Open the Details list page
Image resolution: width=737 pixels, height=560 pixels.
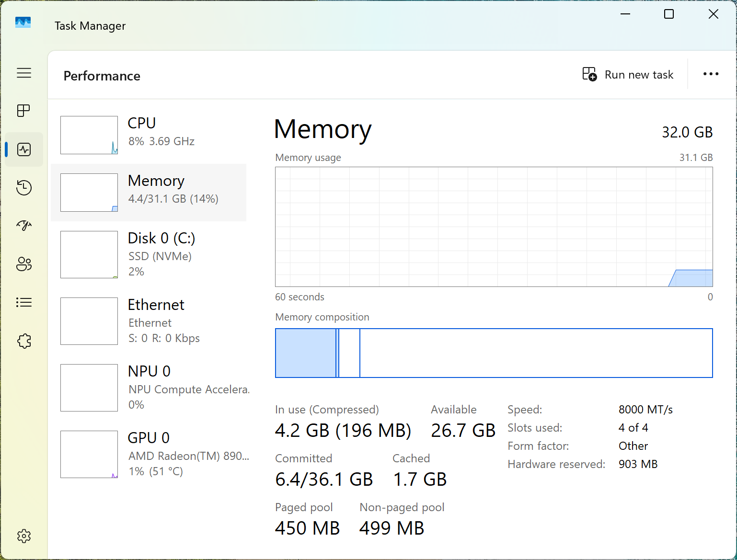pos(24,302)
